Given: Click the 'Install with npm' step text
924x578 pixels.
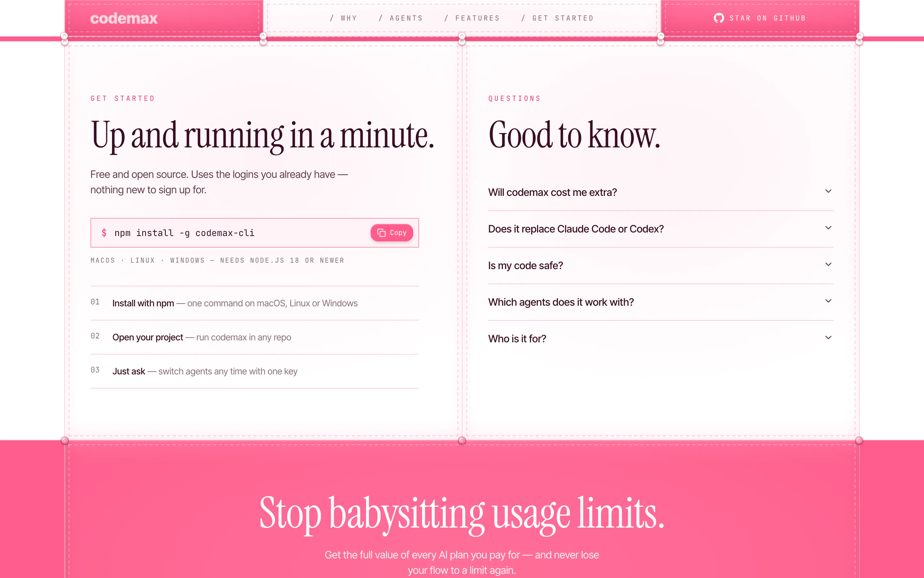Looking at the screenshot, I should pyautogui.click(x=143, y=303).
